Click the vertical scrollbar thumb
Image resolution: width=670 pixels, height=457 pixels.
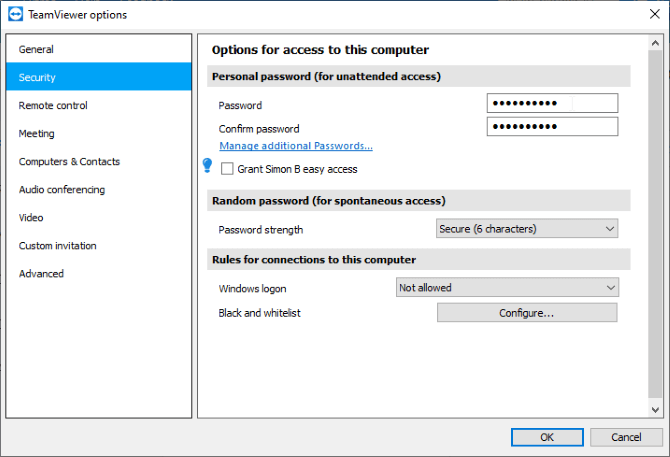(655, 224)
